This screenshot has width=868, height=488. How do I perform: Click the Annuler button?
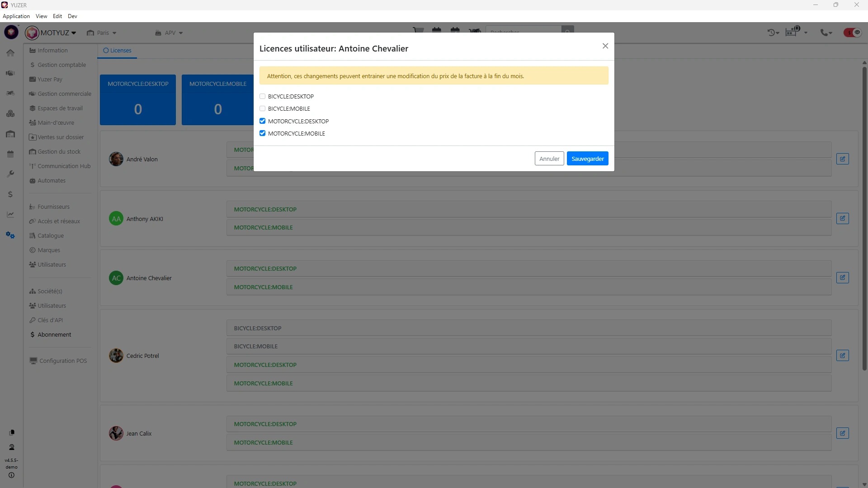(549, 159)
